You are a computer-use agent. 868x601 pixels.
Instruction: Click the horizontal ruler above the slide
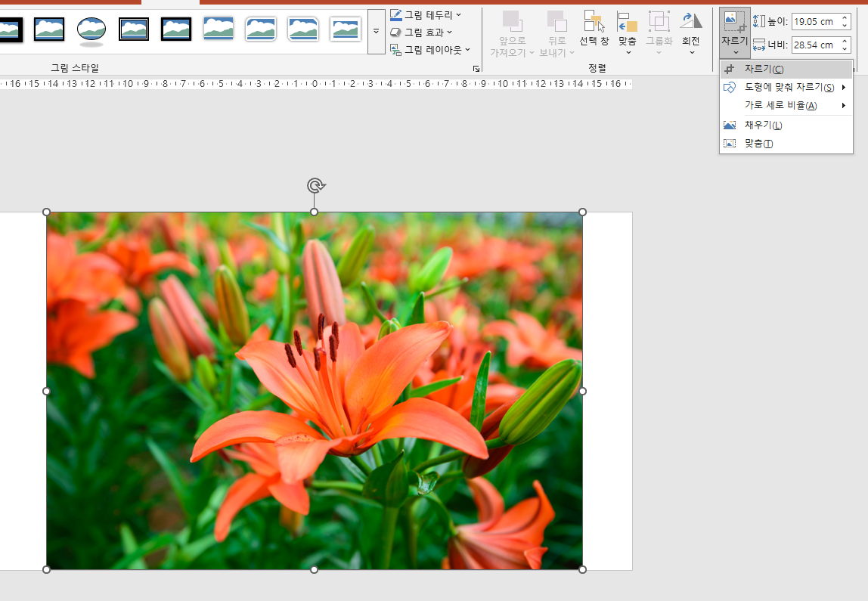coord(315,84)
